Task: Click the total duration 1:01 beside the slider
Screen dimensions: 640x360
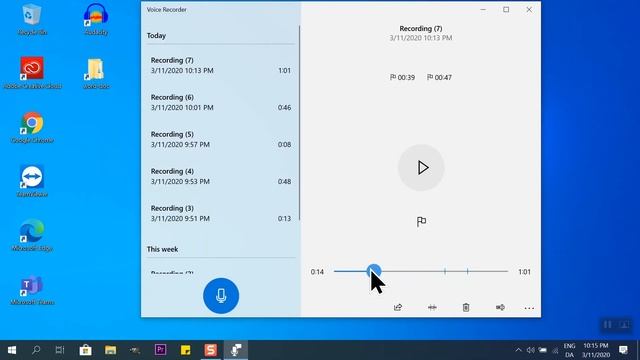Action: coord(524,272)
